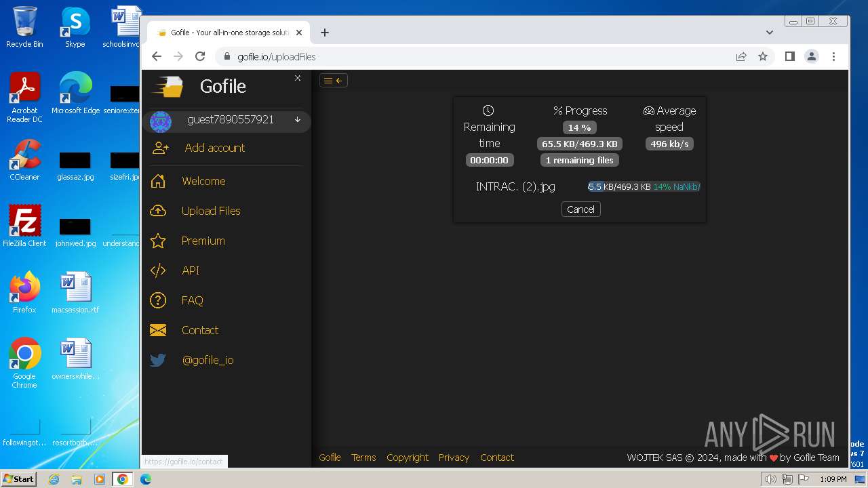This screenshot has height=488, width=868.
Task: Open the Copyright footer link
Action: (408, 457)
